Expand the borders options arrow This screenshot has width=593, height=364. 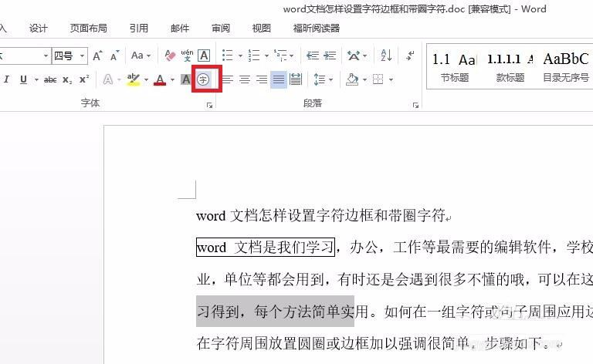[391, 79]
